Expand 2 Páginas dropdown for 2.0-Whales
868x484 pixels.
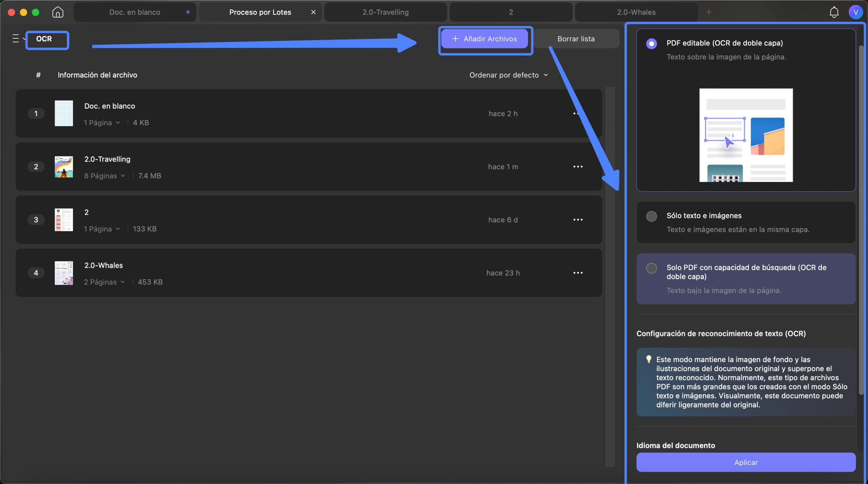coord(104,282)
